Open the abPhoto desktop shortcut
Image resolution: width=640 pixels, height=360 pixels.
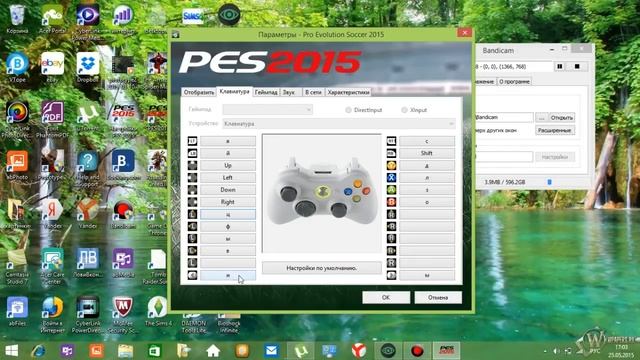coord(17,165)
